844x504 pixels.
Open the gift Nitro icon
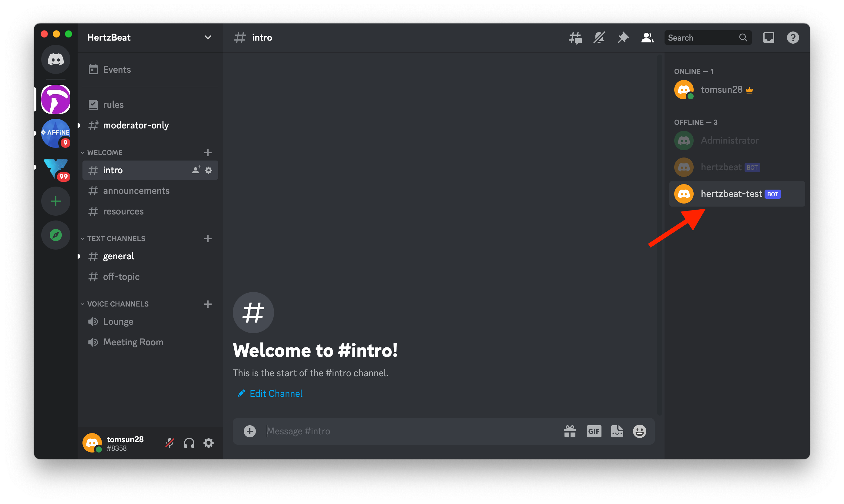point(570,431)
